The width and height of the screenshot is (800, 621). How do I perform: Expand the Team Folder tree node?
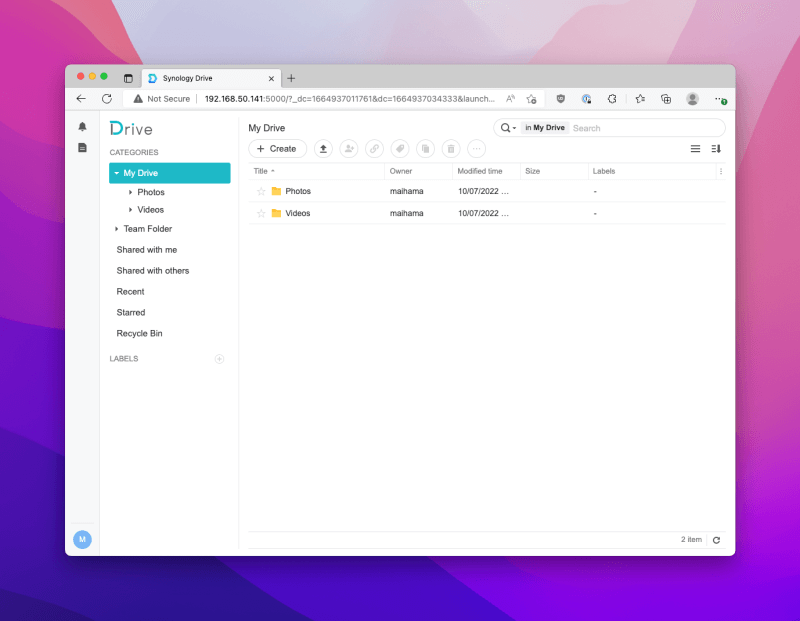[117, 229]
